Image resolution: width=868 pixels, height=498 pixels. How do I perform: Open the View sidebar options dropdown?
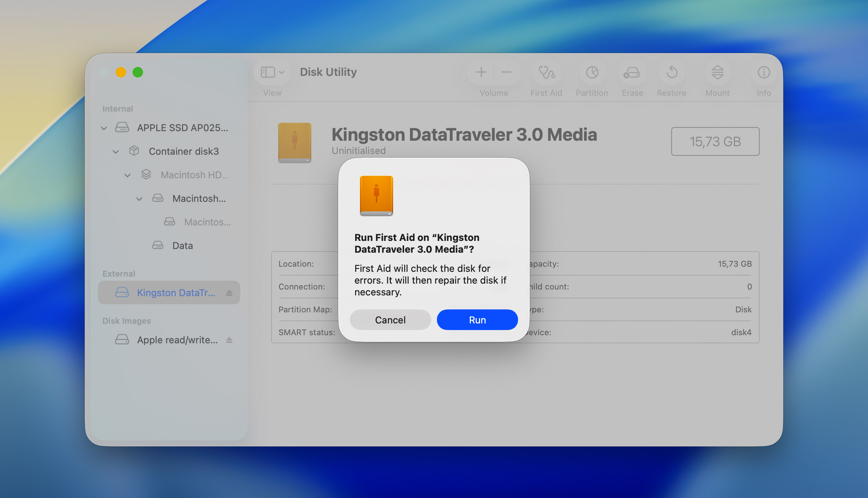pos(282,72)
